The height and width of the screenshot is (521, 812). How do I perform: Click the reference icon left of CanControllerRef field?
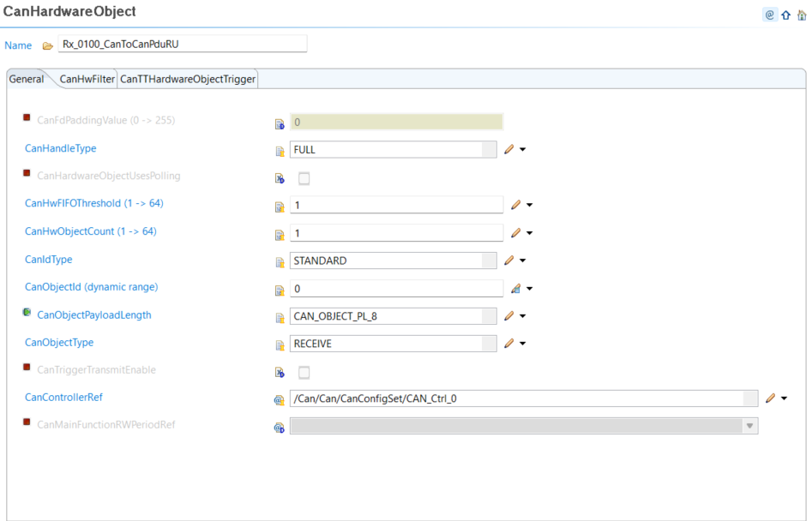point(279,399)
